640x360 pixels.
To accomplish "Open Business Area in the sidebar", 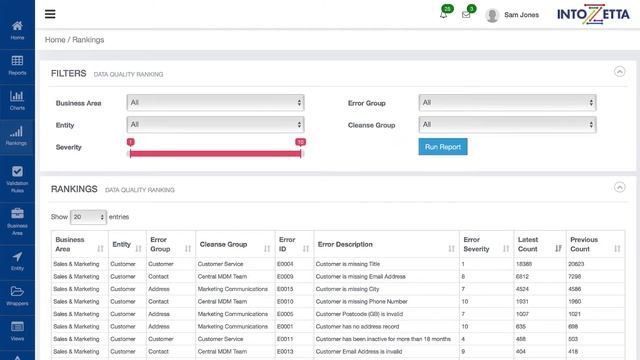I will pos(17,222).
